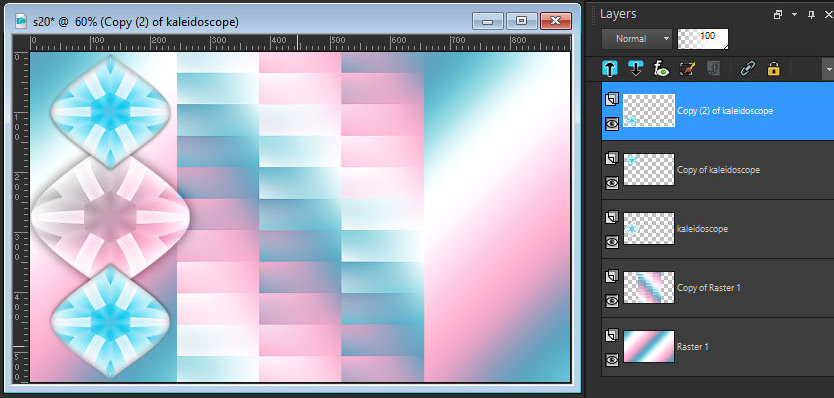Click layer type icon of Raster 1
Image resolution: width=834 pixels, height=398 pixels.
click(x=612, y=335)
